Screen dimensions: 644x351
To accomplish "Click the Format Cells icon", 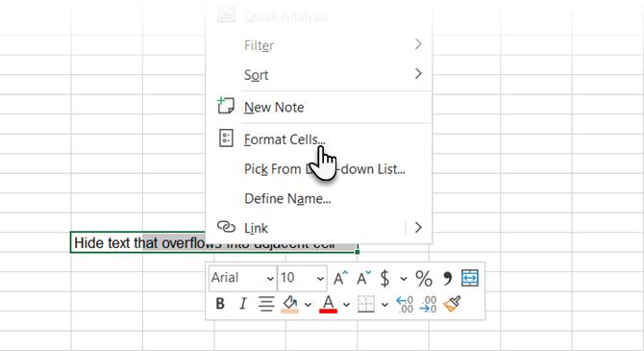I will click(226, 138).
